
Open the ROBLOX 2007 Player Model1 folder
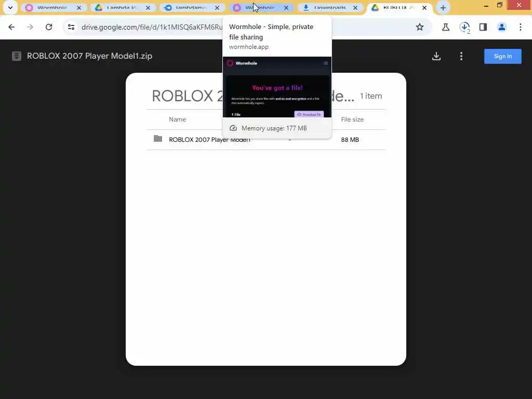click(x=265, y=139)
